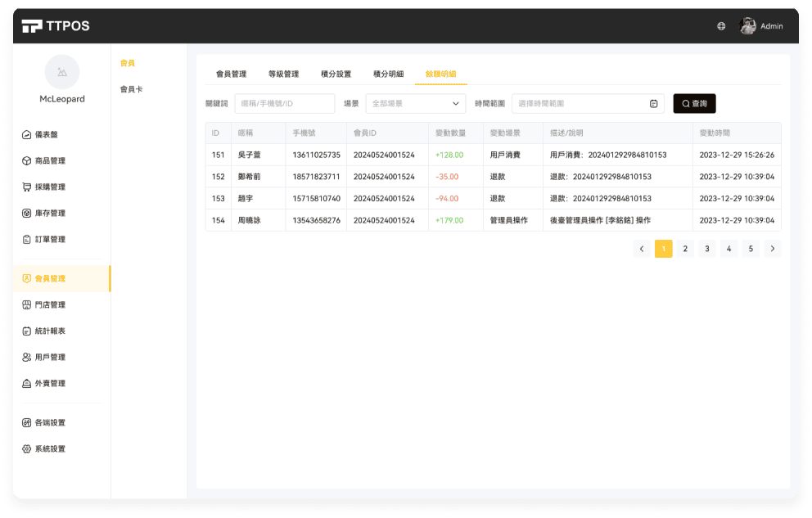Image resolution: width=812 pixels, height=518 pixels.
Task: Open the Admin user menu
Action: (x=761, y=26)
